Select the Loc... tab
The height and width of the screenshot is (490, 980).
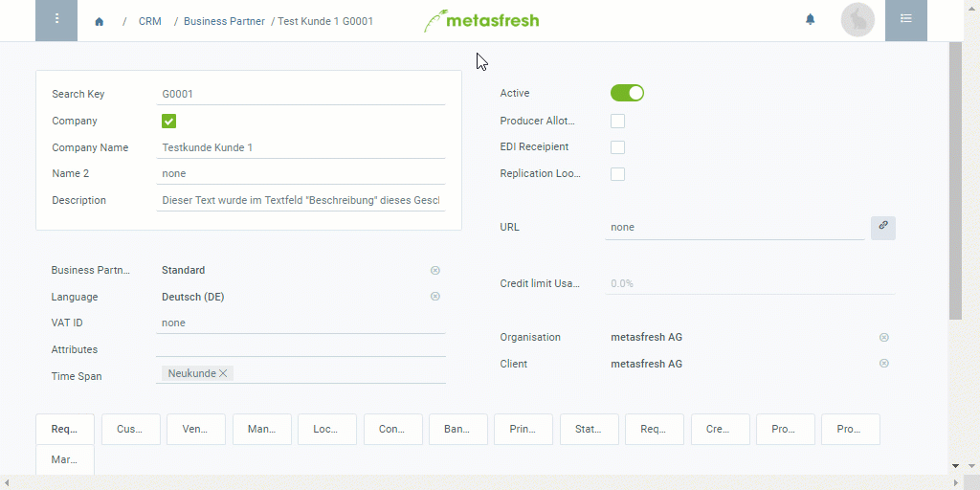click(x=327, y=430)
